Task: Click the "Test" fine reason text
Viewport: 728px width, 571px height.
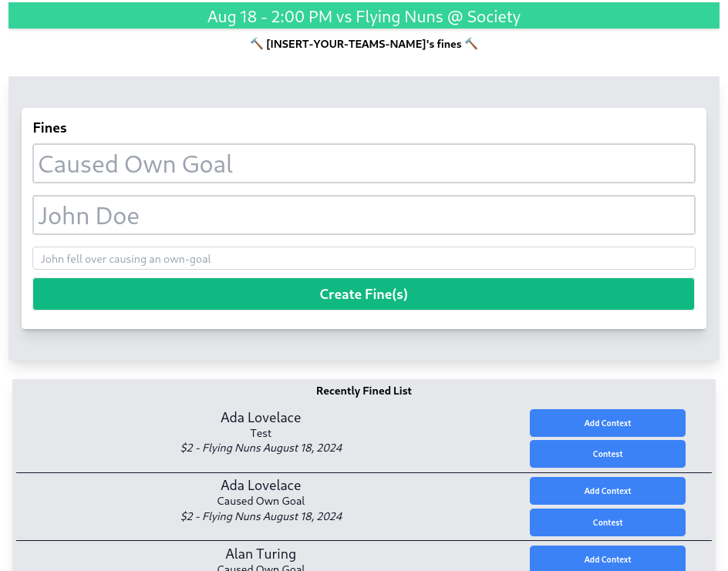Action: (x=261, y=433)
